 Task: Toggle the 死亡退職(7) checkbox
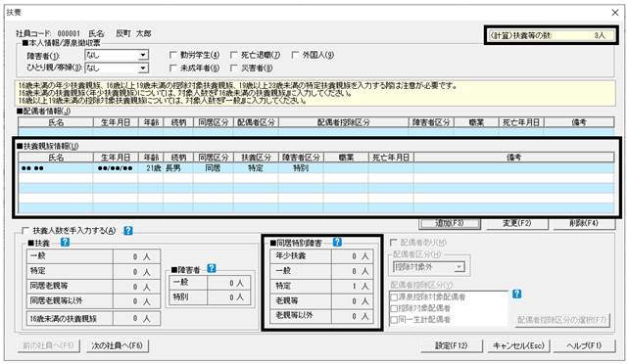[x=234, y=55]
